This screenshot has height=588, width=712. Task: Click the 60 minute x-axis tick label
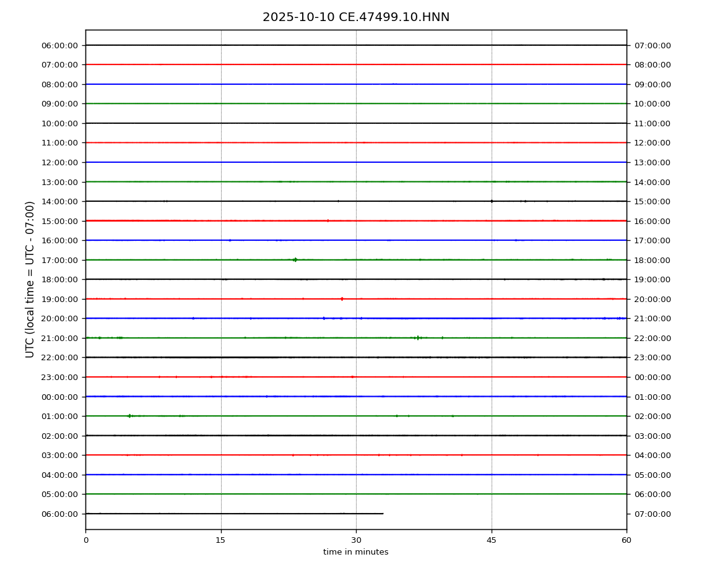tap(627, 540)
